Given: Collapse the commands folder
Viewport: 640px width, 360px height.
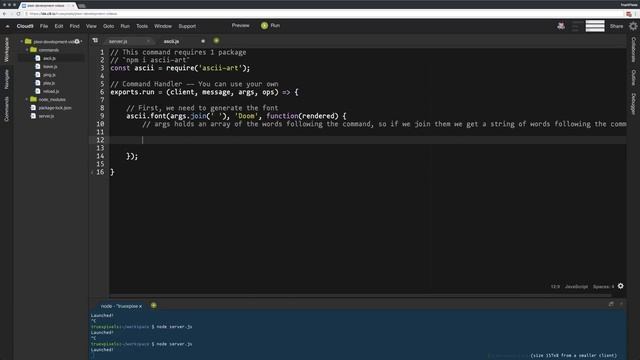Looking at the screenshot, I should 27,50.
